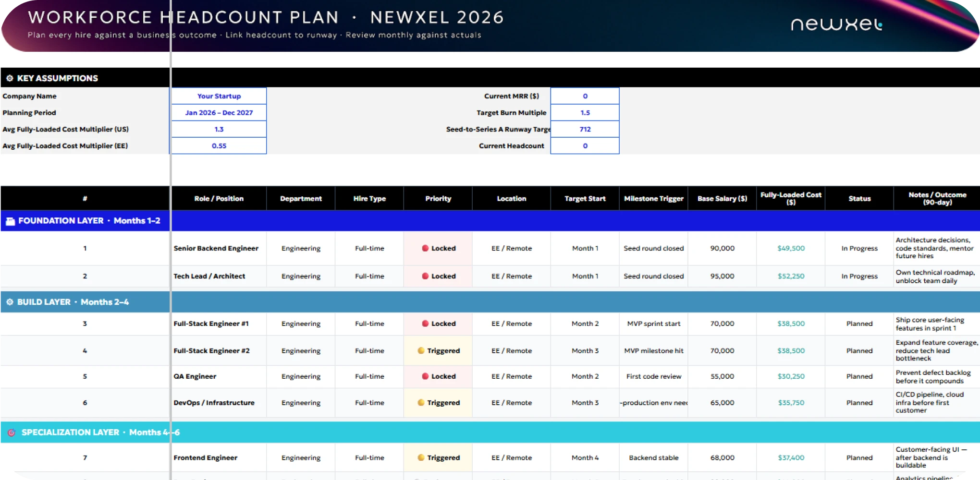Select the Current MRR value cell
The height and width of the screenshot is (480, 980).
pos(585,96)
